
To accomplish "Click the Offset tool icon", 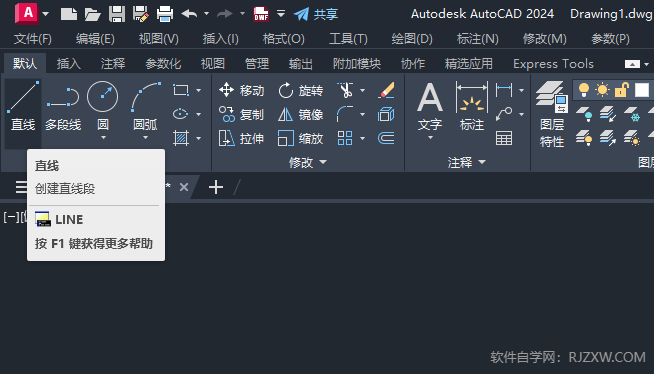I will [386, 138].
